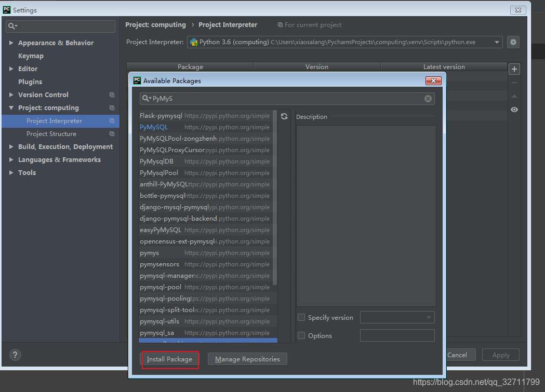Select the PyMySQLPool-zongzhenh package
This screenshot has width=545, height=392.
(x=205, y=139)
